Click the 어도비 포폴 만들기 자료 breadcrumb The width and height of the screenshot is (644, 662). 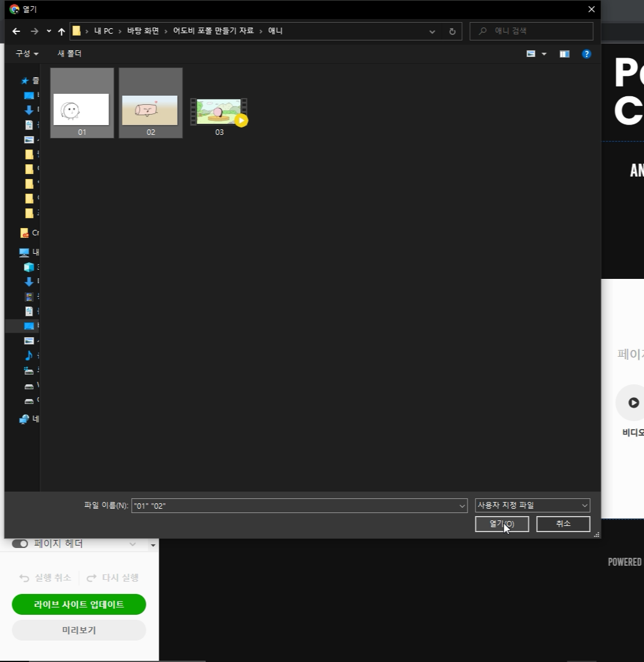tap(213, 31)
